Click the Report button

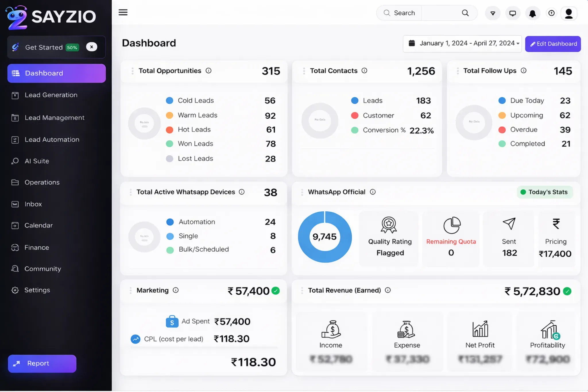pyautogui.click(x=42, y=364)
